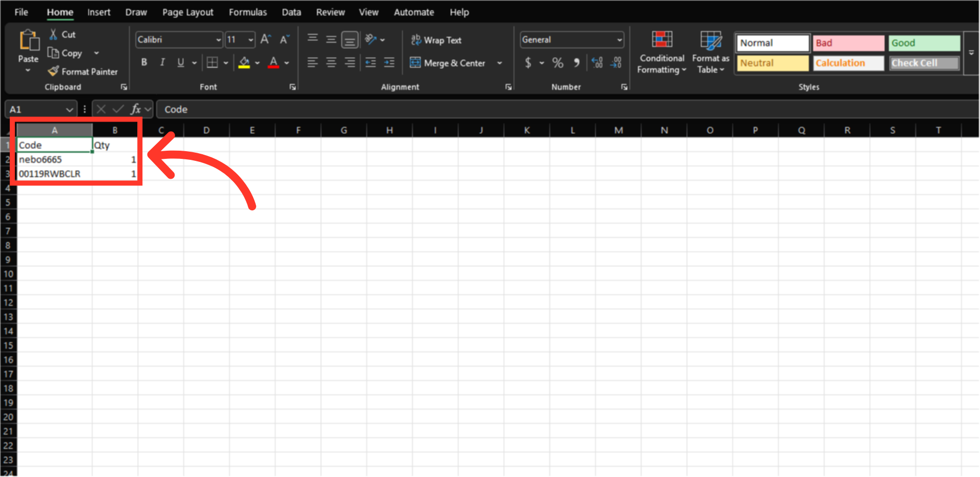Center text horizontally
The width and height of the screenshot is (980, 477).
click(331, 62)
